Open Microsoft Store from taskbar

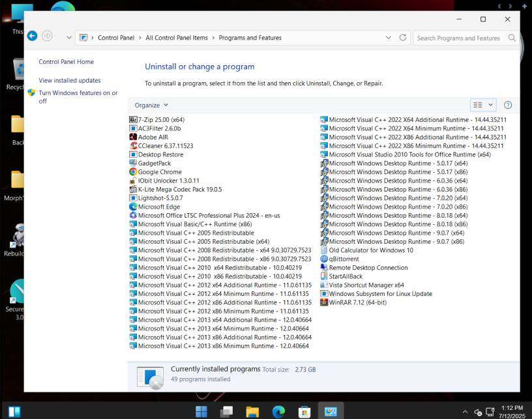[x=304, y=412]
